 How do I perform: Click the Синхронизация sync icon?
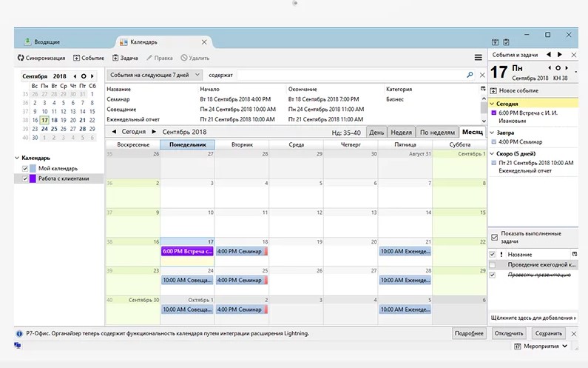coord(21,58)
